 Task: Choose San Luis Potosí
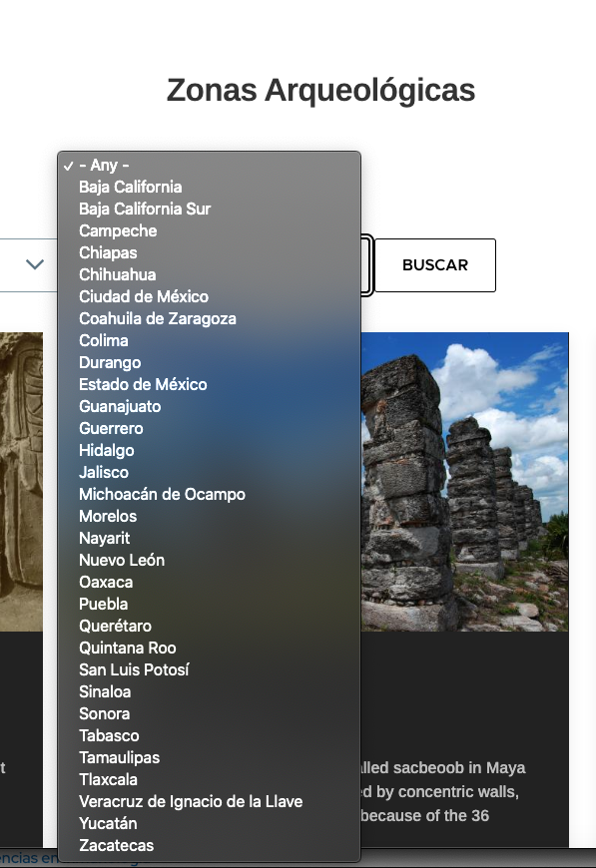[210, 669]
